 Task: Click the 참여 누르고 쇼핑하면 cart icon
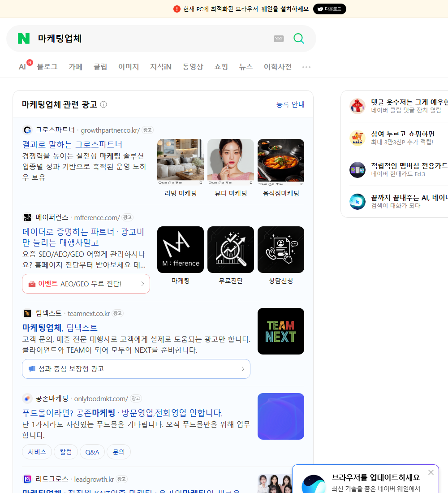pos(358,138)
